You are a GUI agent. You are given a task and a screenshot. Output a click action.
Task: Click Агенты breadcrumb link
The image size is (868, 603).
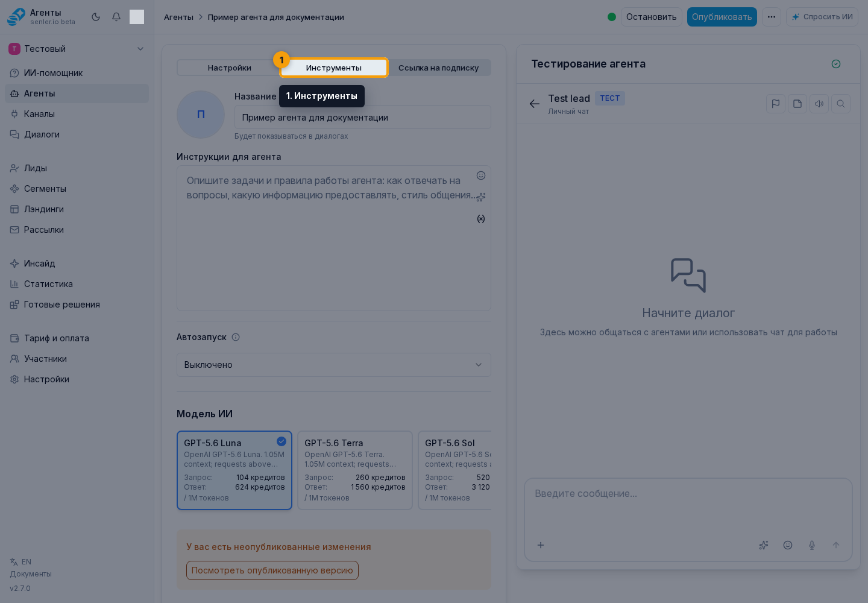click(178, 17)
